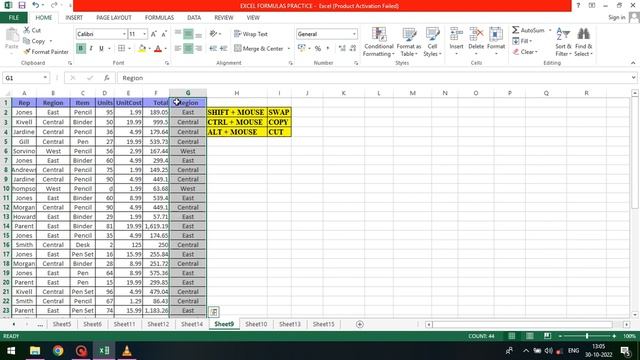The height and width of the screenshot is (360, 640).
Task: Toggle center horizontal alignment
Action: pos(188,49)
